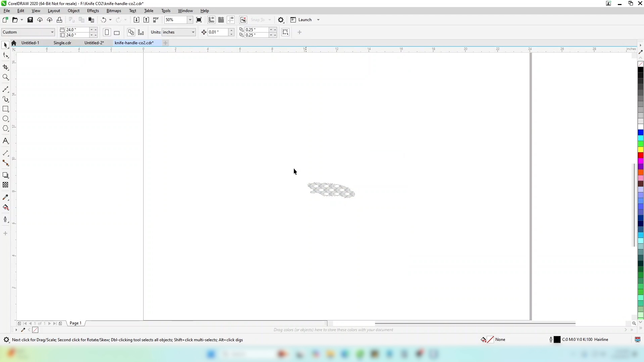This screenshot has height=362, width=644.
Task: Select the Interactive Fill tool
Action: tap(6, 207)
